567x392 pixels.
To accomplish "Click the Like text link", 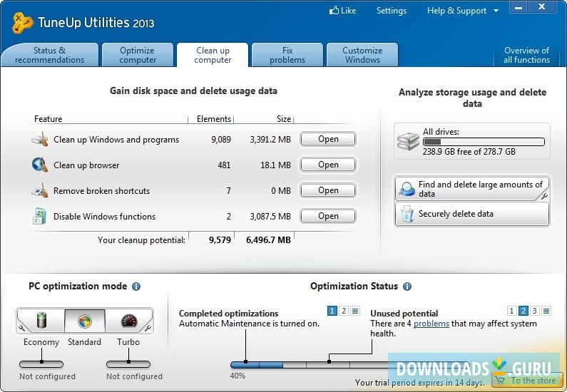I will click(x=348, y=11).
